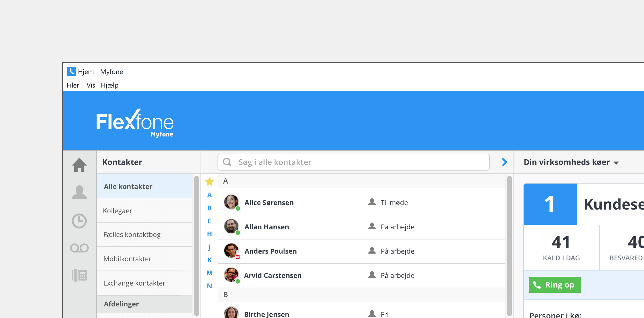This screenshot has width=644, height=318.
Task: Open call history clock icon
Action: tap(79, 221)
